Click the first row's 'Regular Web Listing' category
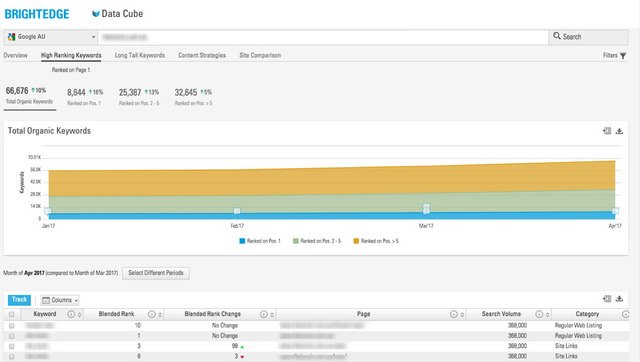The image size is (640, 362). (578, 326)
